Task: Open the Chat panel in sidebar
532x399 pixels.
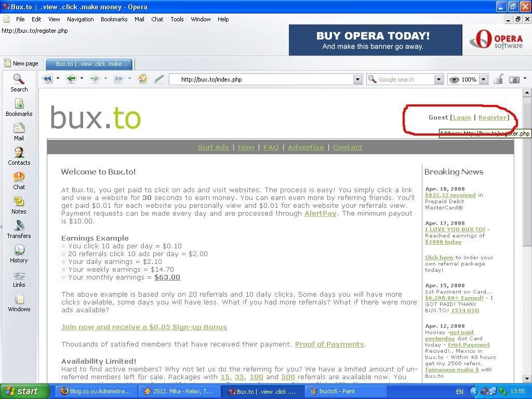Action: [19, 181]
